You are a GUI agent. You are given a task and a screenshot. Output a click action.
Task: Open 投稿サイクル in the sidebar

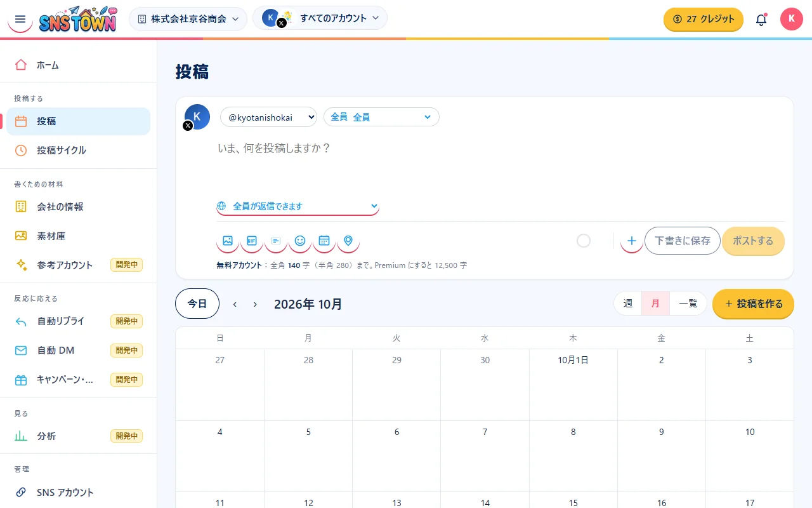tap(79, 150)
